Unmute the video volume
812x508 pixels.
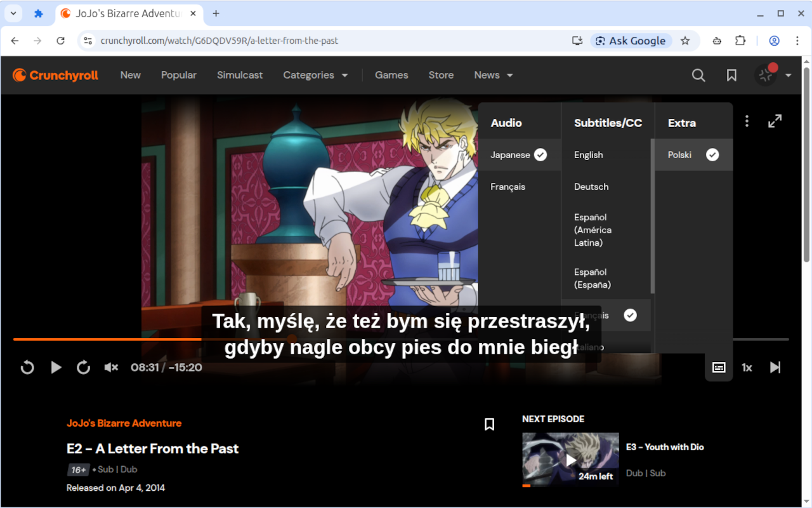click(111, 367)
